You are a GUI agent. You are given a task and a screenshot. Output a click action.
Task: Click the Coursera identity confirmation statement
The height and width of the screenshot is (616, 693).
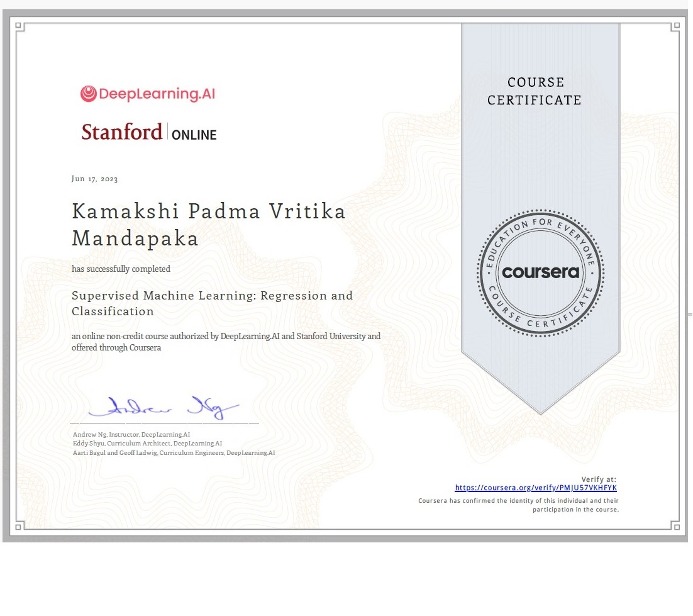tap(519, 505)
